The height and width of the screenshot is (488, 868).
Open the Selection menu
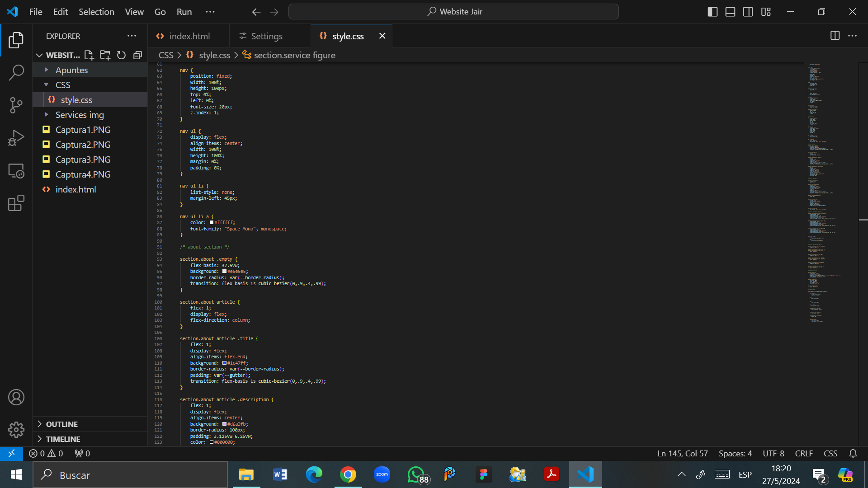click(96, 12)
